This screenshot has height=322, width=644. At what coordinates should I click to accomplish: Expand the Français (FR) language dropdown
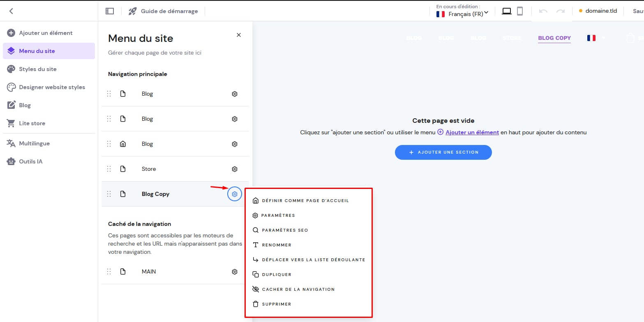coord(462,14)
